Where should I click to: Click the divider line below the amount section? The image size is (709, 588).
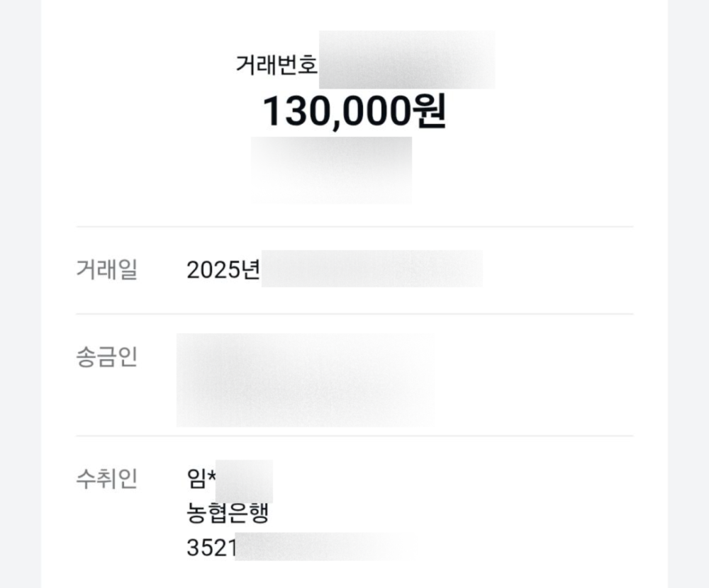354,227
